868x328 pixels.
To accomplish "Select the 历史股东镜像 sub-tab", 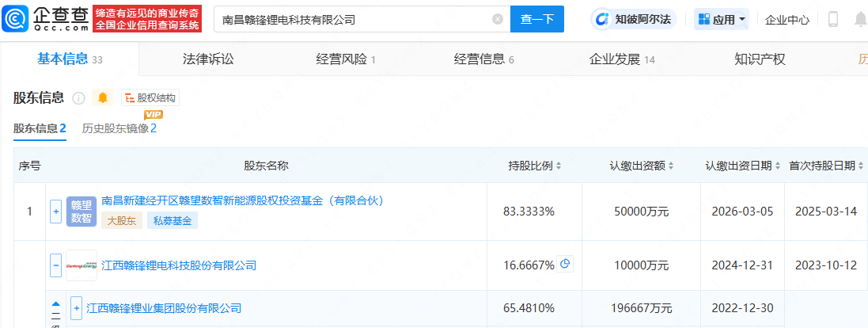I will click(119, 128).
